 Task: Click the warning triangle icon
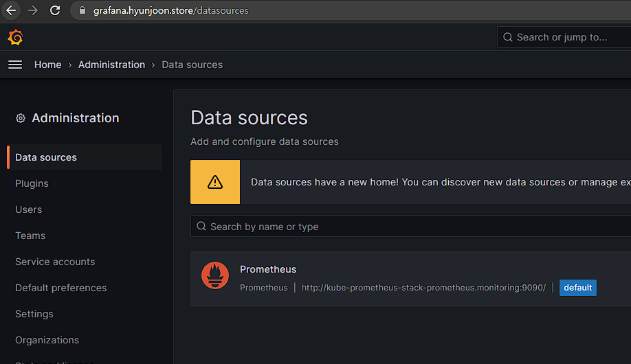215,182
